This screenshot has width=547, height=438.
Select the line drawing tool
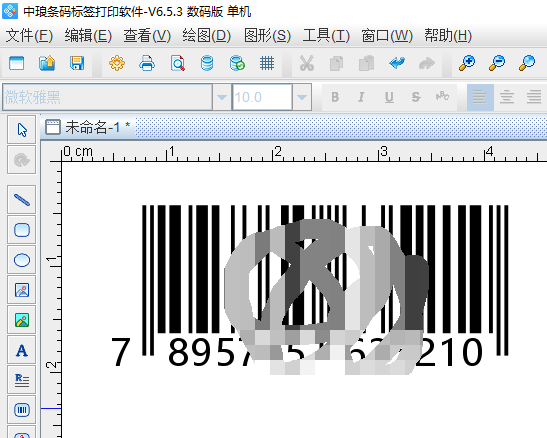22,200
